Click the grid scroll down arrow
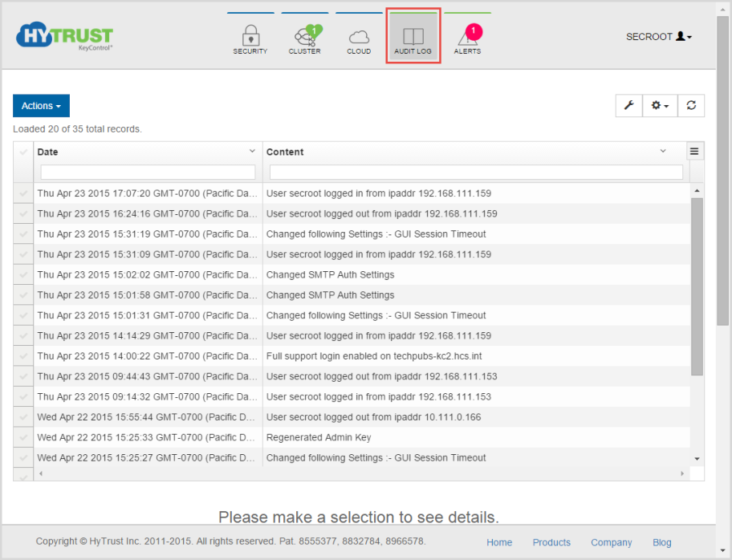 (x=697, y=459)
